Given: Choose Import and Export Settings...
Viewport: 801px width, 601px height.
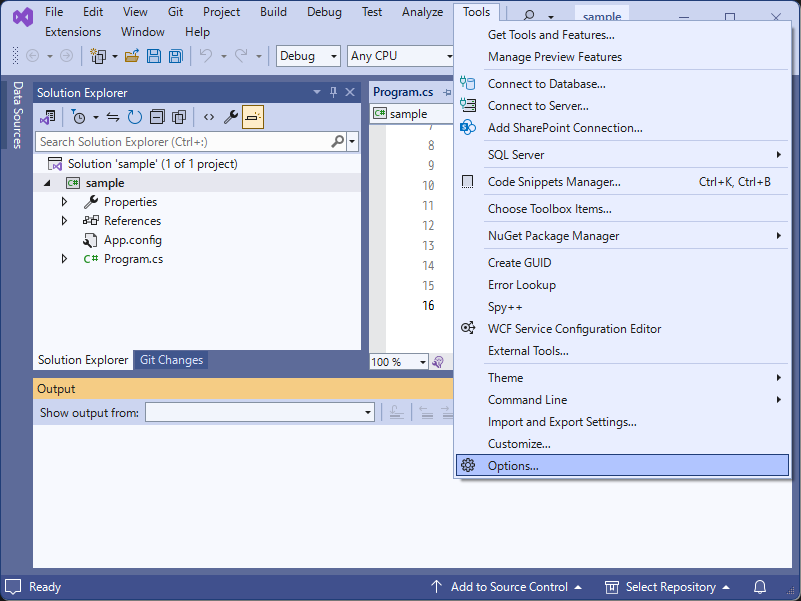Looking at the screenshot, I should tap(622, 422).
